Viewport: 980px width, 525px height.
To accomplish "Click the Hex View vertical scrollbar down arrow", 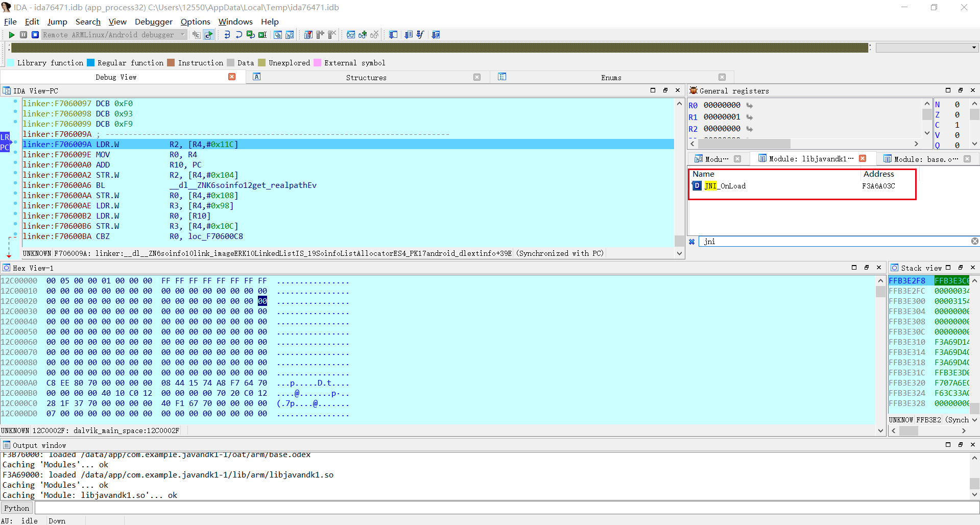I will [880, 431].
